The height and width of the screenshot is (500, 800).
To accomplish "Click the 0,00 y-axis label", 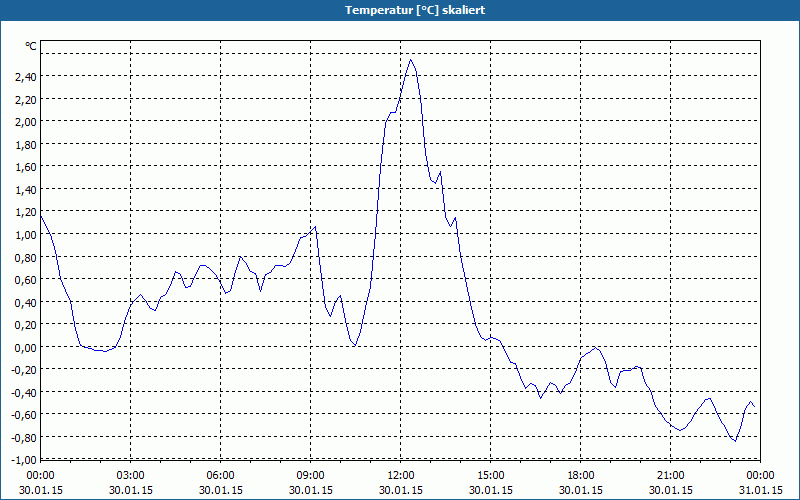I will tap(26, 347).
